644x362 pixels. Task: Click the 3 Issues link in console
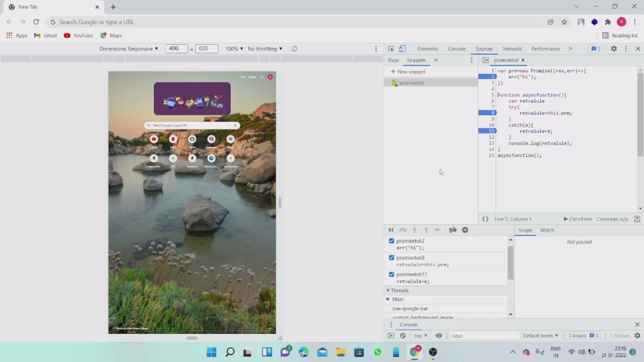tap(583, 336)
